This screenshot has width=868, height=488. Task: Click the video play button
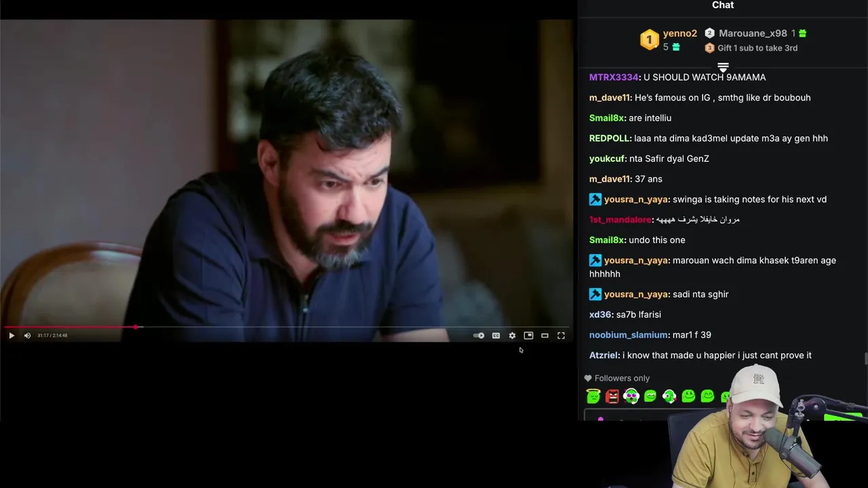tap(12, 335)
